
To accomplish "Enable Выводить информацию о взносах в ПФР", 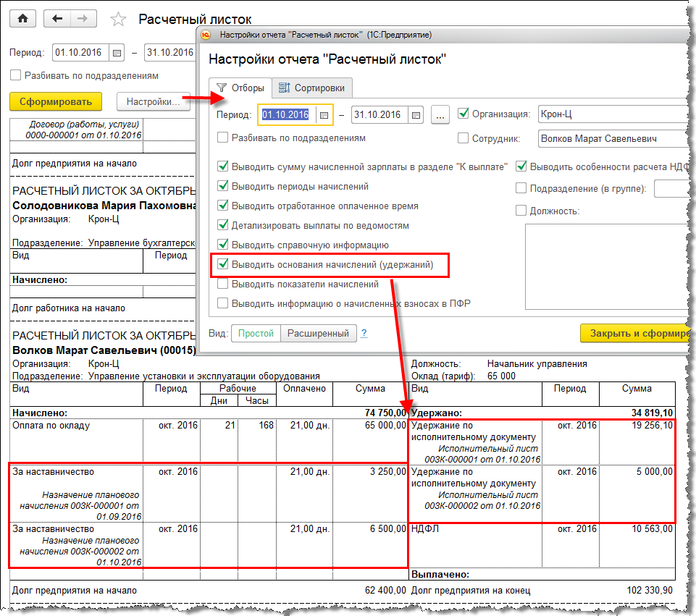I will [223, 303].
